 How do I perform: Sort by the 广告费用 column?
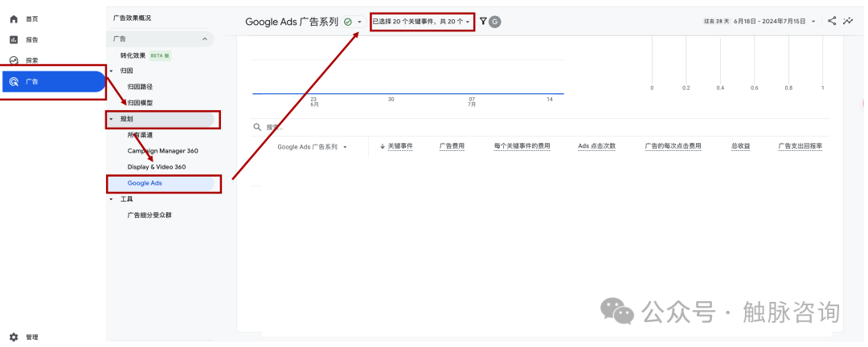[x=452, y=147]
